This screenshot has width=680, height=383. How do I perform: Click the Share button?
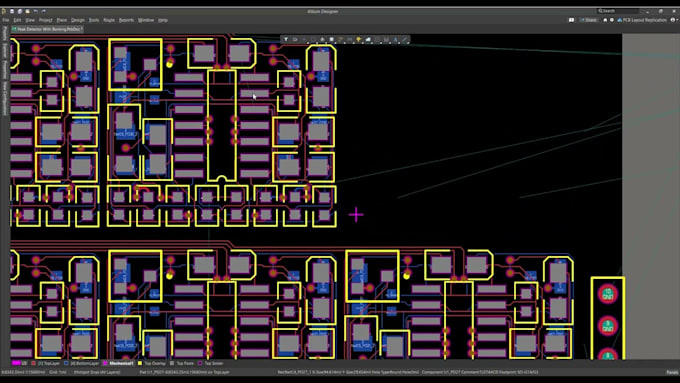tap(588, 20)
